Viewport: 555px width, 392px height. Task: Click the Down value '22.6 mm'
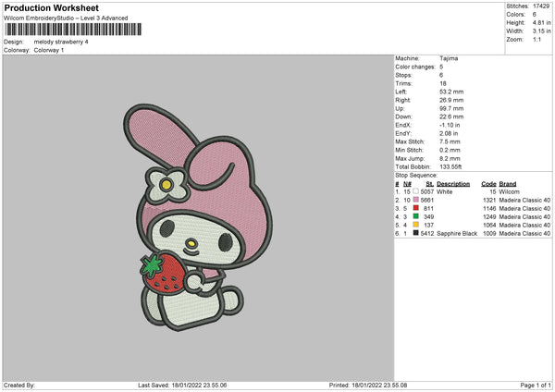tap(451, 116)
